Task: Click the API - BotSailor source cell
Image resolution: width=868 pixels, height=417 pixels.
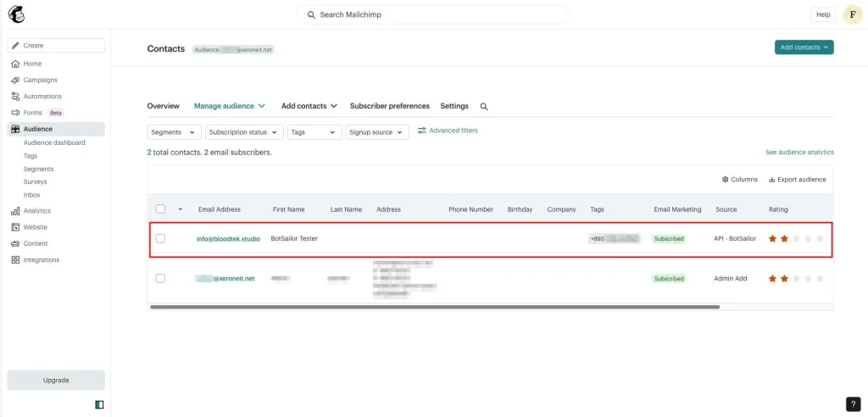Action: click(735, 239)
